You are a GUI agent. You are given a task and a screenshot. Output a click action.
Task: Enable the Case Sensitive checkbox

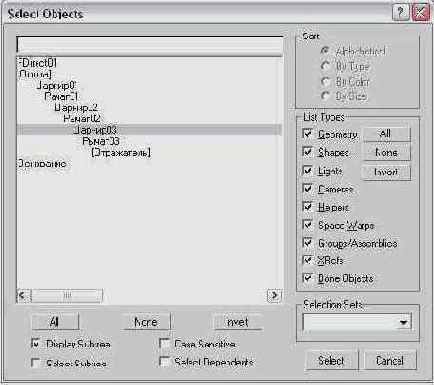click(164, 344)
